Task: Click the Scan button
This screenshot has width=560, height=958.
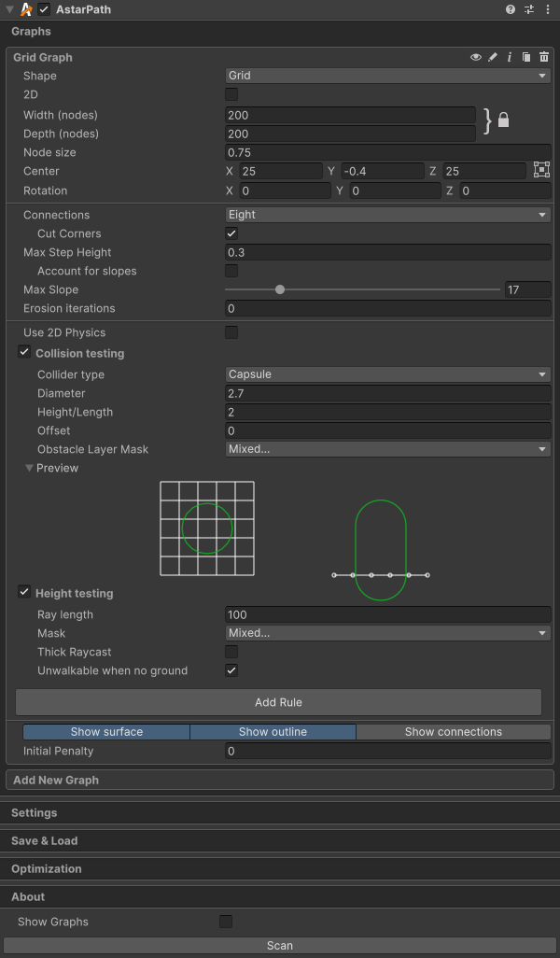Action: [x=280, y=946]
